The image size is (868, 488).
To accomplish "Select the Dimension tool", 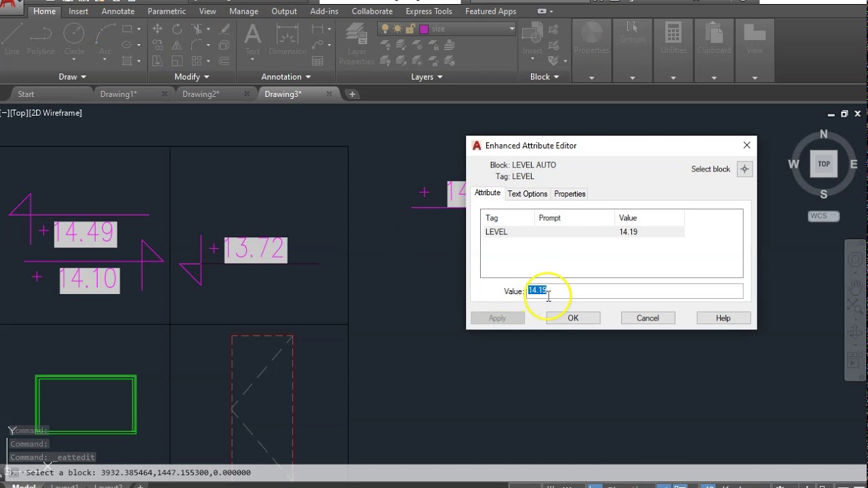I will click(288, 39).
